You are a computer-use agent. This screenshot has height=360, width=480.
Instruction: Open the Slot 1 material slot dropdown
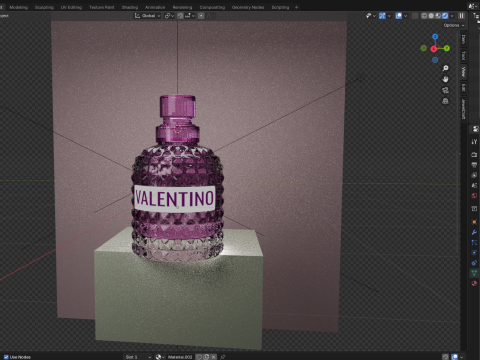point(138,357)
